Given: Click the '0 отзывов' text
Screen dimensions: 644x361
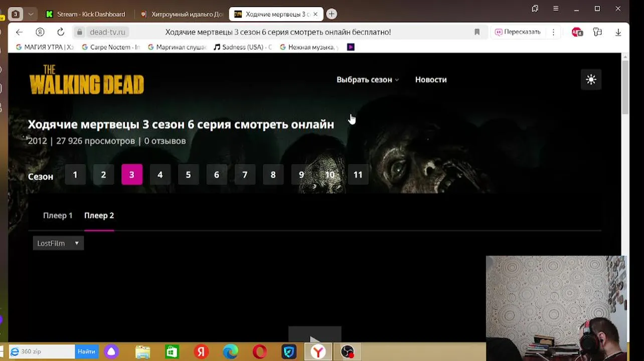Looking at the screenshot, I should pyautogui.click(x=165, y=141).
